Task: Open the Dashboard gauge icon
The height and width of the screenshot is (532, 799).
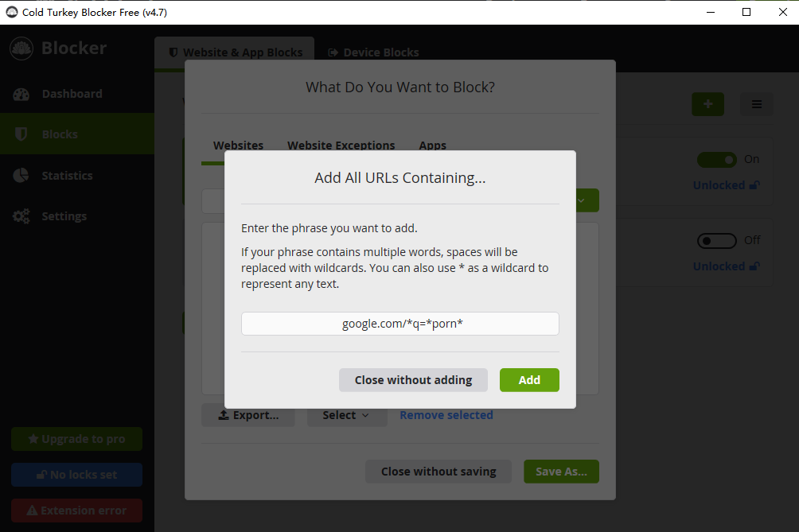Action: click(x=21, y=94)
